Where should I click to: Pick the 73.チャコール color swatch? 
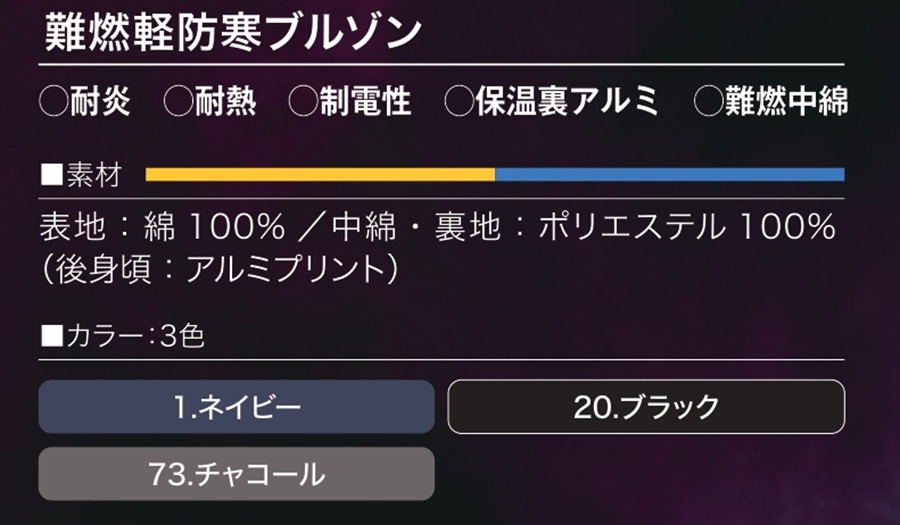click(237, 474)
